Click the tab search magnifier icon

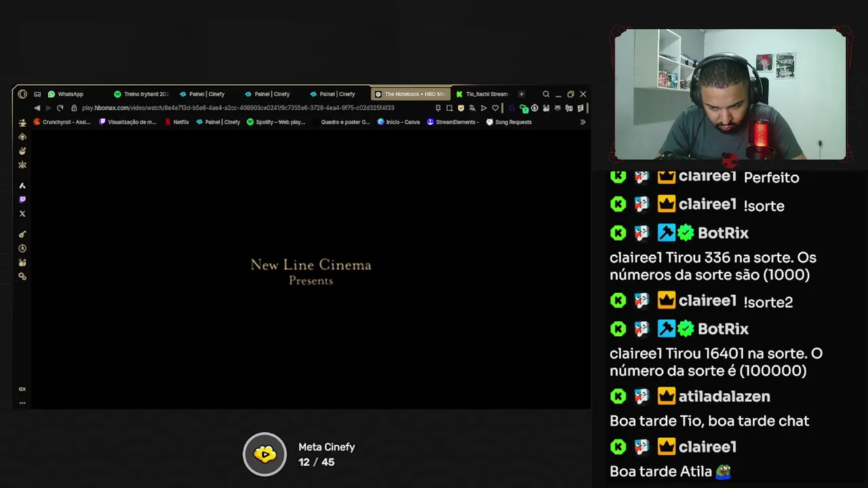click(x=546, y=94)
